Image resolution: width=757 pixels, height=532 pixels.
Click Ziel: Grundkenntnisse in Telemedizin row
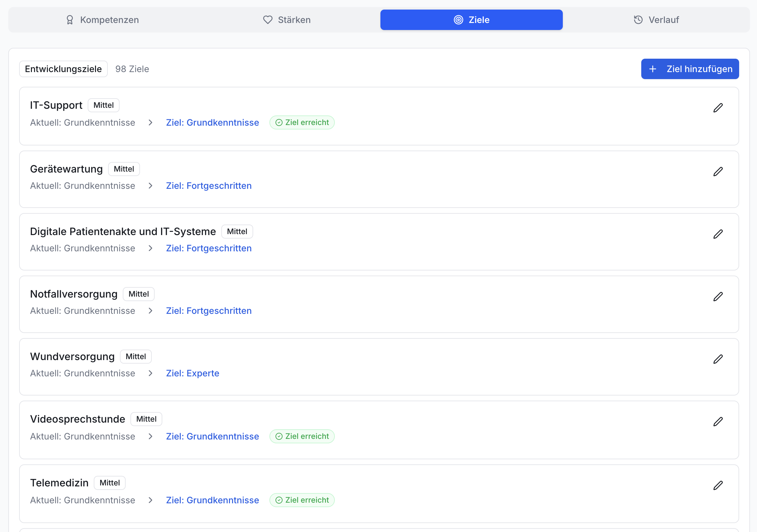tap(212, 500)
